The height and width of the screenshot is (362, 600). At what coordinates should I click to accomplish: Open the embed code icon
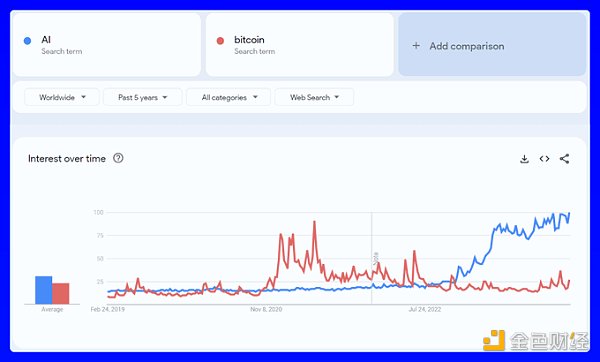tap(544, 159)
